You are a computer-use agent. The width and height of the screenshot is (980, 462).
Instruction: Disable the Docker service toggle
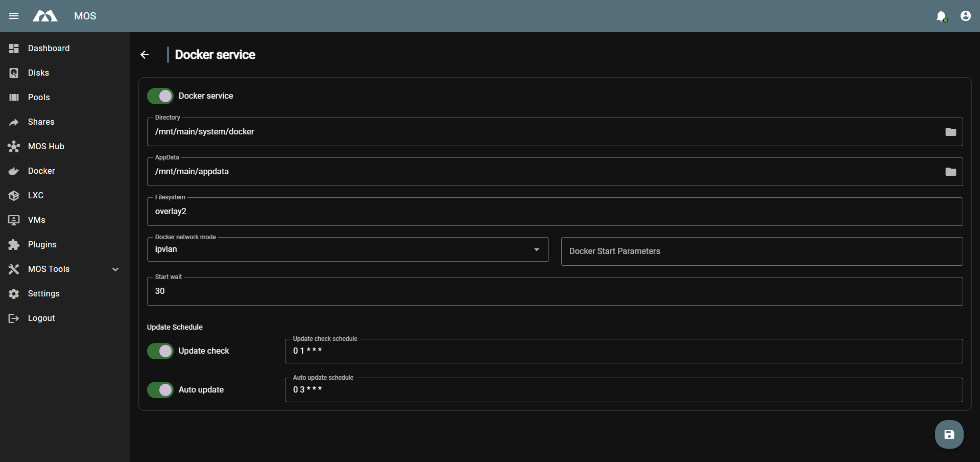pyautogui.click(x=160, y=96)
